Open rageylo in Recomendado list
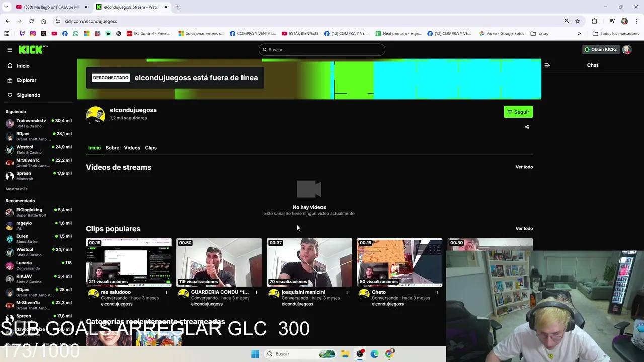The width and height of the screenshot is (644, 362). point(39,226)
